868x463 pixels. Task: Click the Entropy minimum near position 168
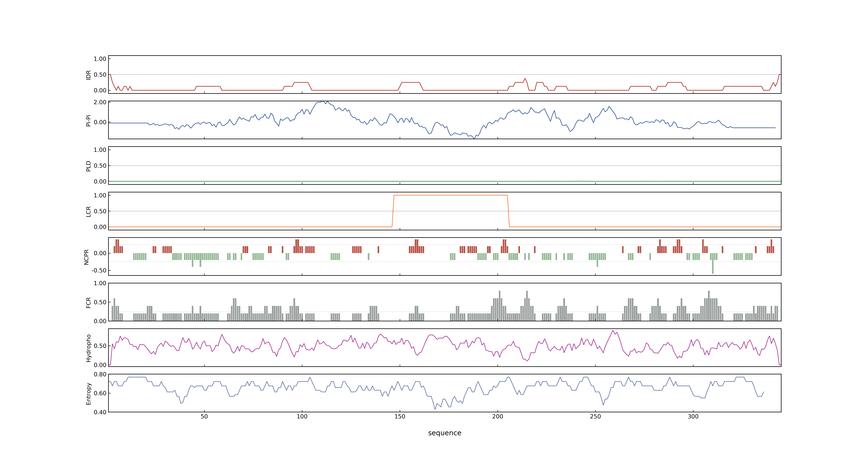coord(435,409)
